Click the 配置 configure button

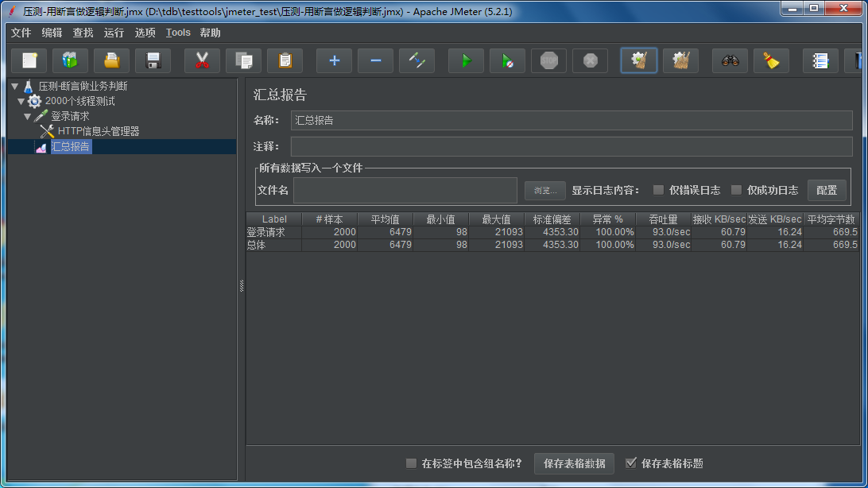tap(827, 190)
